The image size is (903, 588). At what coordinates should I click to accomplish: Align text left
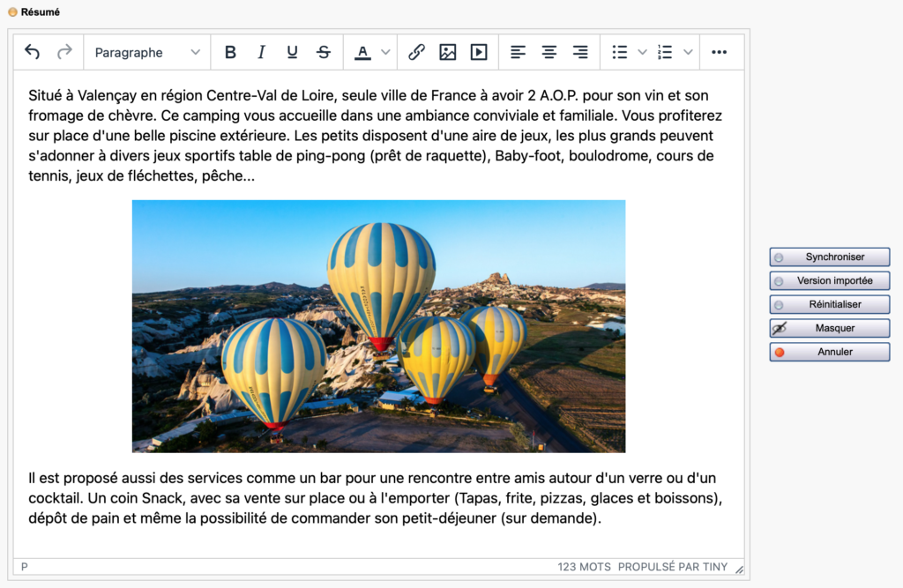(518, 52)
